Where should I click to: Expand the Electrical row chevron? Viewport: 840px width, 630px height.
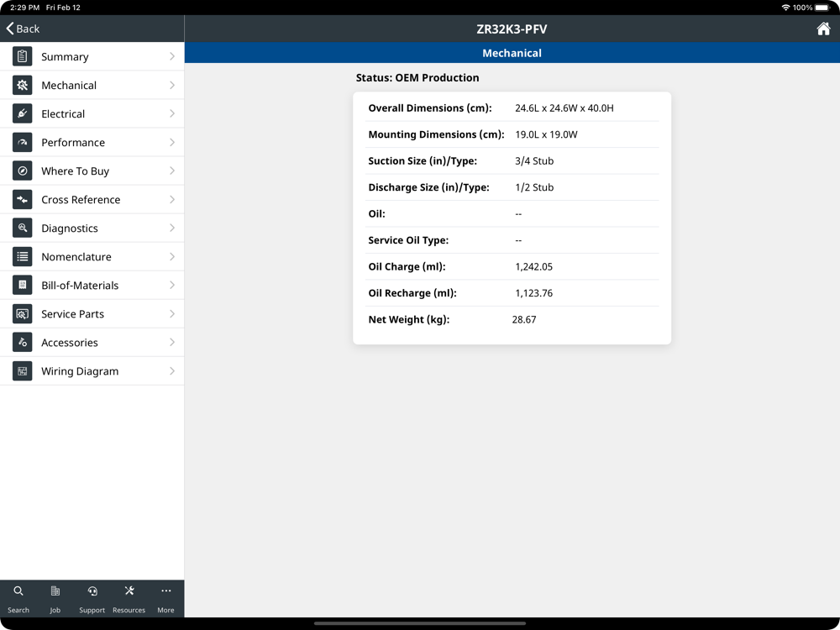[172, 113]
